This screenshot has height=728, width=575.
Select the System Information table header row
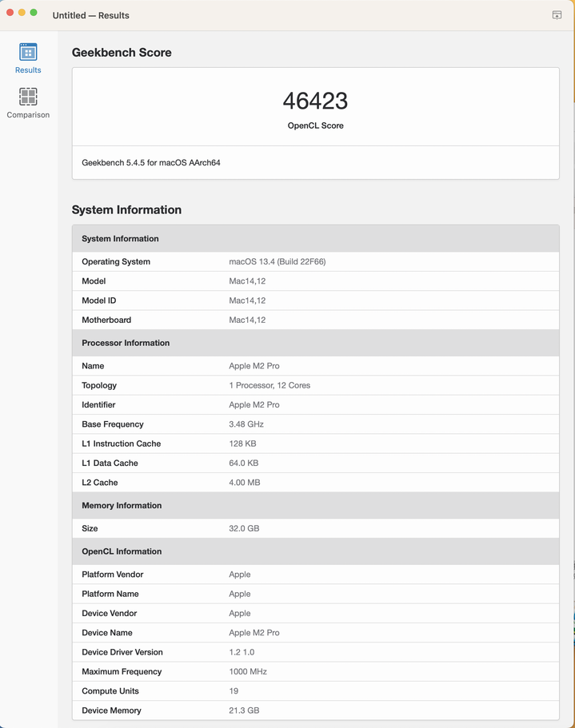point(315,239)
